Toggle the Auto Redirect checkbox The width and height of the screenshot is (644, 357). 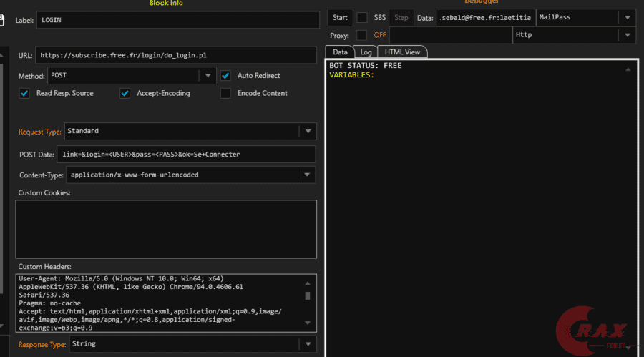225,75
